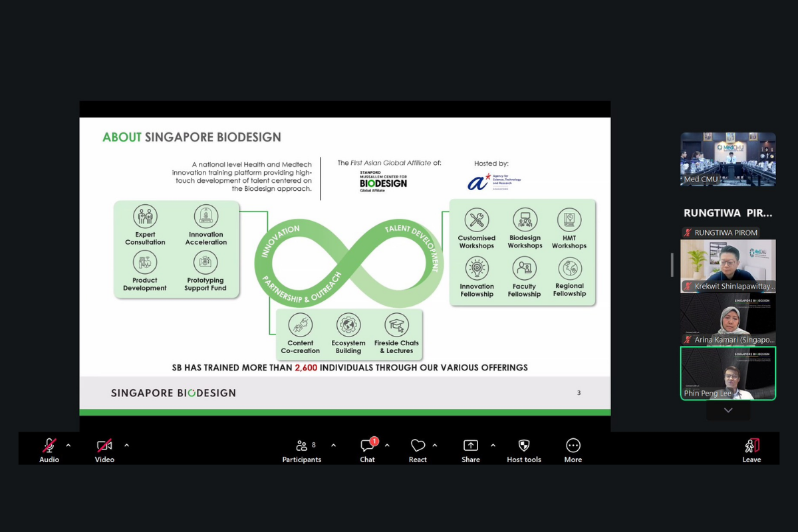Click the Content Co-creation icon
The height and width of the screenshot is (532, 798).
pos(301,325)
